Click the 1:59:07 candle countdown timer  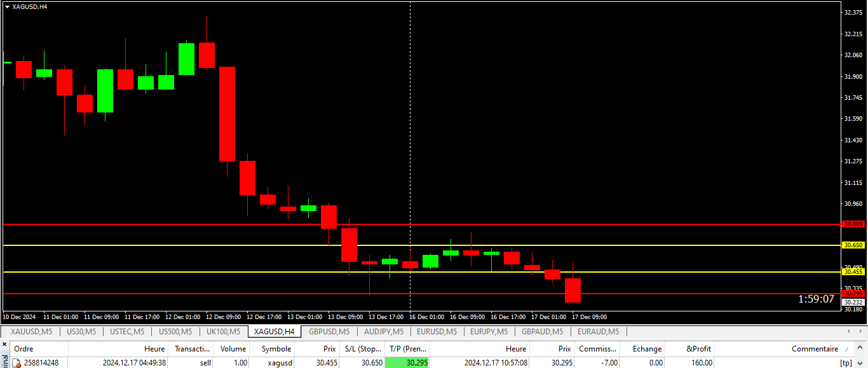pos(816,299)
